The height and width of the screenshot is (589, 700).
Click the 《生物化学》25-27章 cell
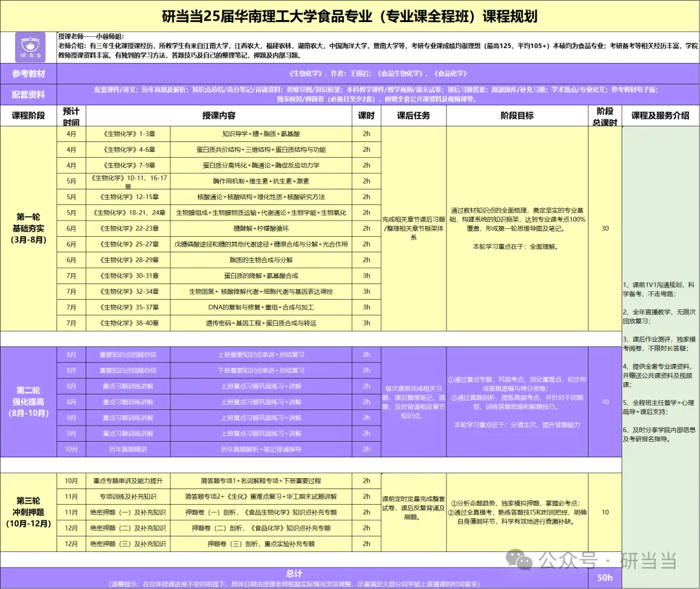(128, 245)
